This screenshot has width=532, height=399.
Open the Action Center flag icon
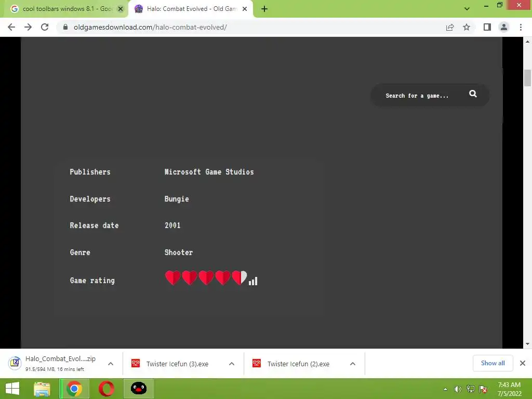click(483, 389)
